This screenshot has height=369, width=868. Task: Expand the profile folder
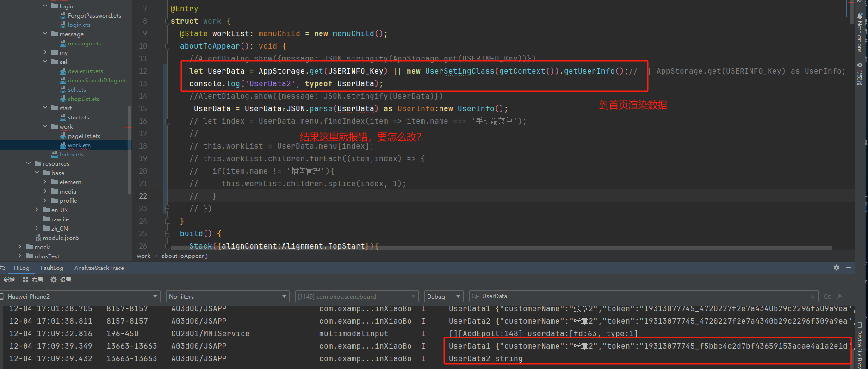coord(45,200)
